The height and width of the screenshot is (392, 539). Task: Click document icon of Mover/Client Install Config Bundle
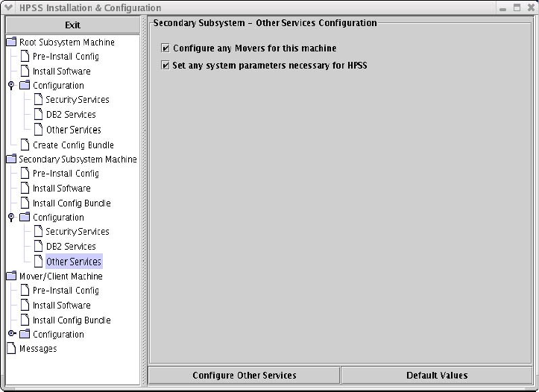pyautogui.click(x=25, y=320)
